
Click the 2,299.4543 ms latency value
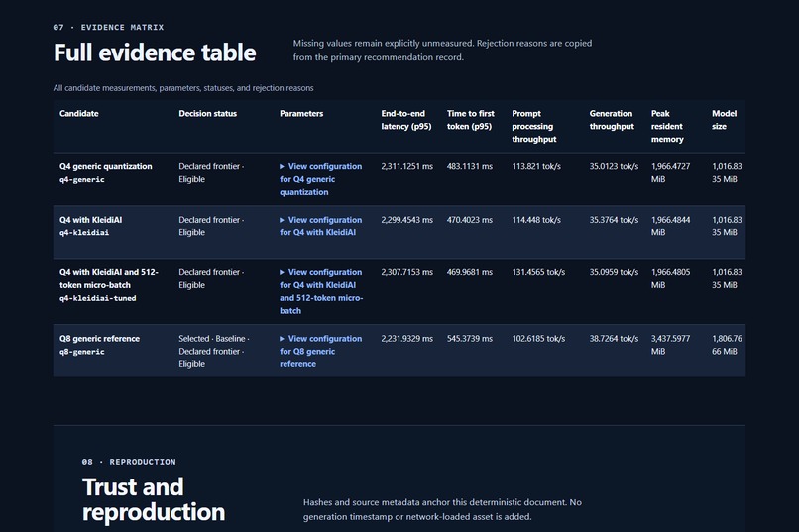pyautogui.click(x=406, y=220)
